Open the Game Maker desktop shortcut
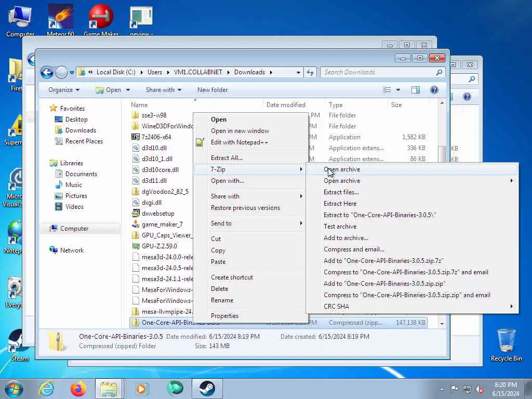The height and width of the screenshot is (399, 532). click(x=101, y=20)
